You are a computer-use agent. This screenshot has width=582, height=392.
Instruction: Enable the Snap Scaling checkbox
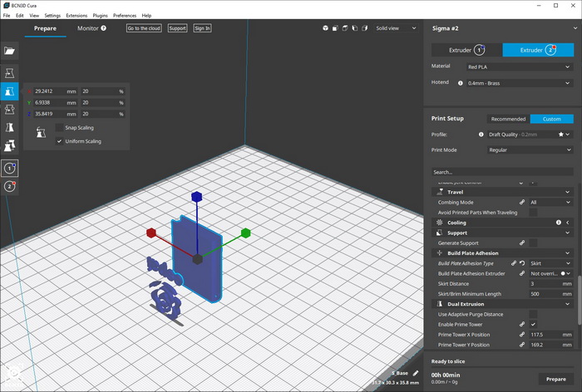pyautogui.click(x=59, y=128)
